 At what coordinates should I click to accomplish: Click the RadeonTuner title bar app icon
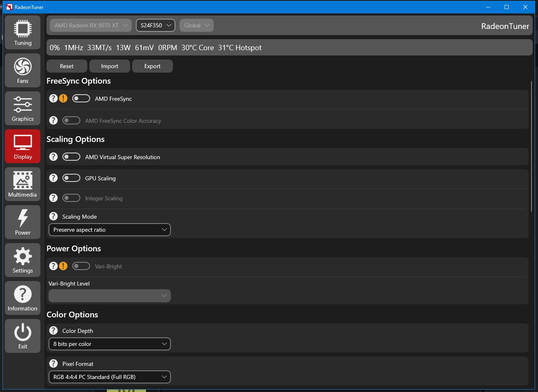coord(9,7)
